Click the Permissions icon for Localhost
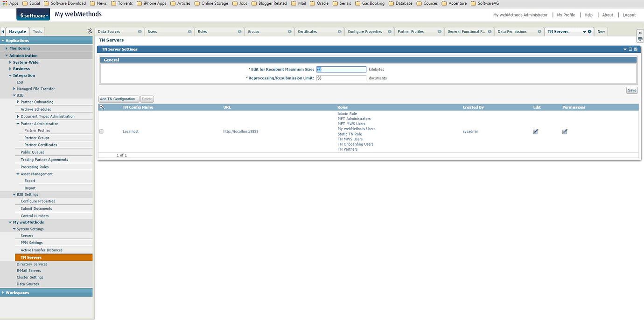This screenshot has width=644, height=320. pyautogui.click(x=565, y=132)
